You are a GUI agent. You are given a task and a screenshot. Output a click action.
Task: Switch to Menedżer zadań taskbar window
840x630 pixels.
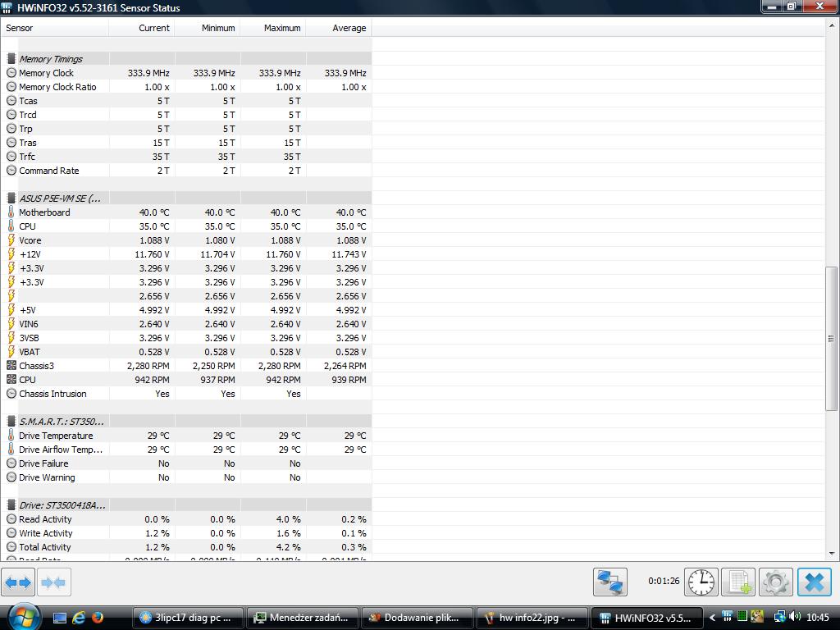point(302,618)
